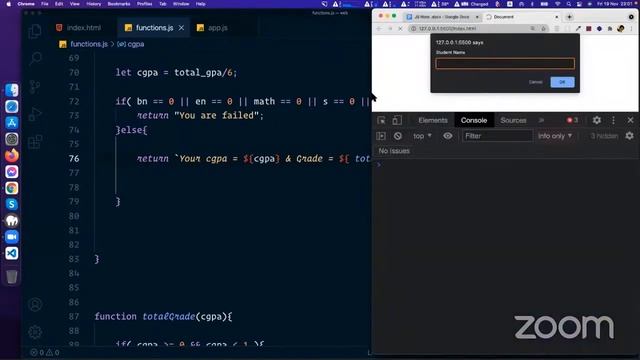Click the console Filter field
Viewport: 640px width, 360px height.
point(498,136)
